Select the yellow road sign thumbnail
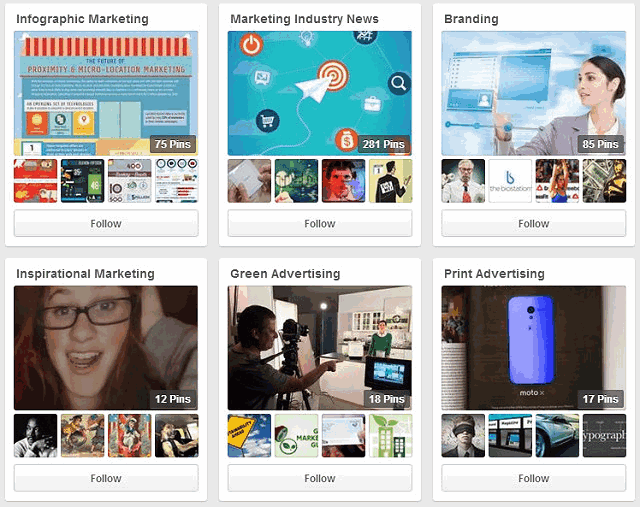This screenshot has height=507, width=640. coord(249,436)
